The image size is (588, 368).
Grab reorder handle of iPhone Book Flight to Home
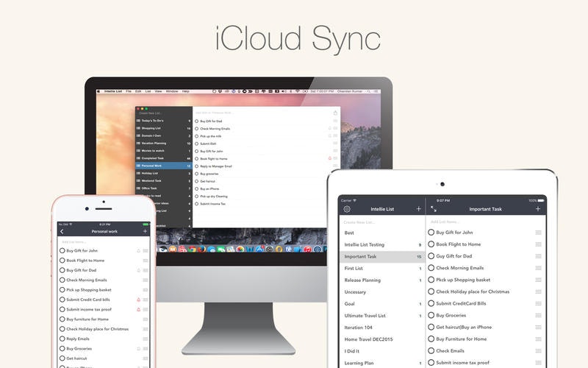coord(145,261)
